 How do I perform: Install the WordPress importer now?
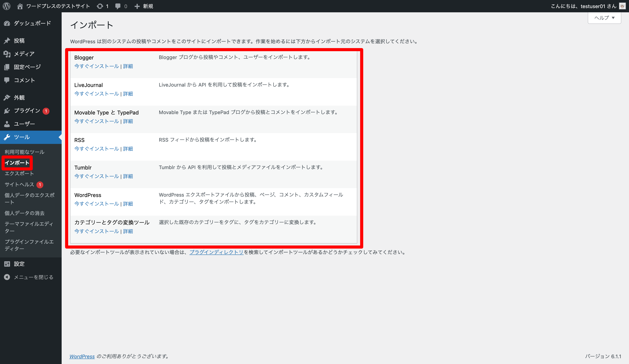tap(97, 204)
